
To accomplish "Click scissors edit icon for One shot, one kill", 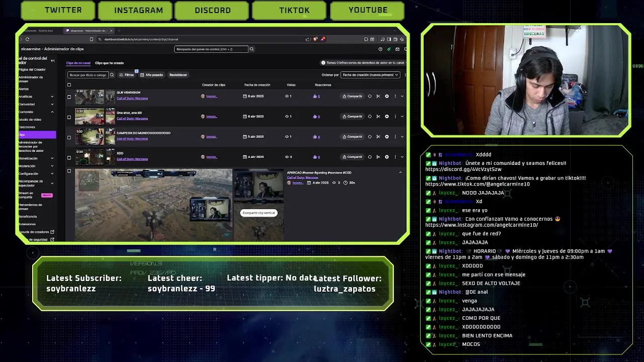I will pyautogui.click(x=378, y=116).
